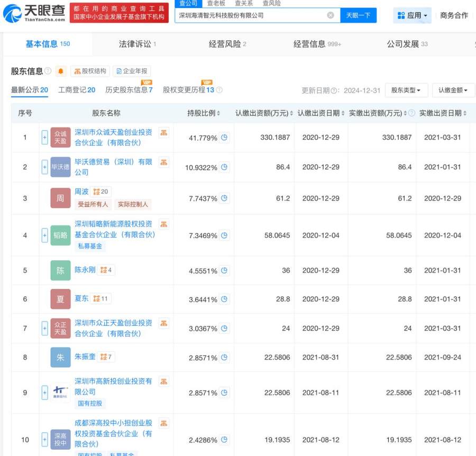Open the 应用 dropdown menu
Viewport: 476px width, 456px height.
coord(412,15)
